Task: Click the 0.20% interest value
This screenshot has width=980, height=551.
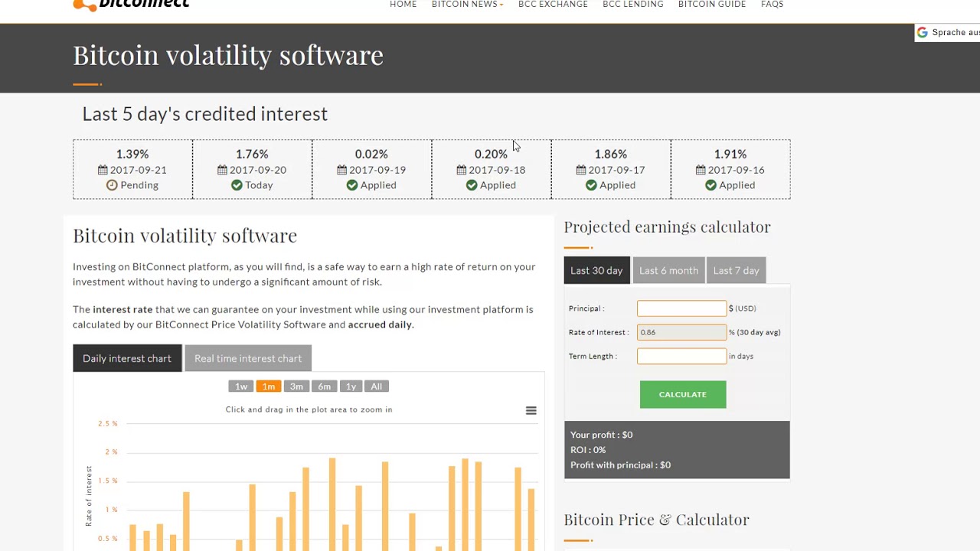Action: coord(491,155)
